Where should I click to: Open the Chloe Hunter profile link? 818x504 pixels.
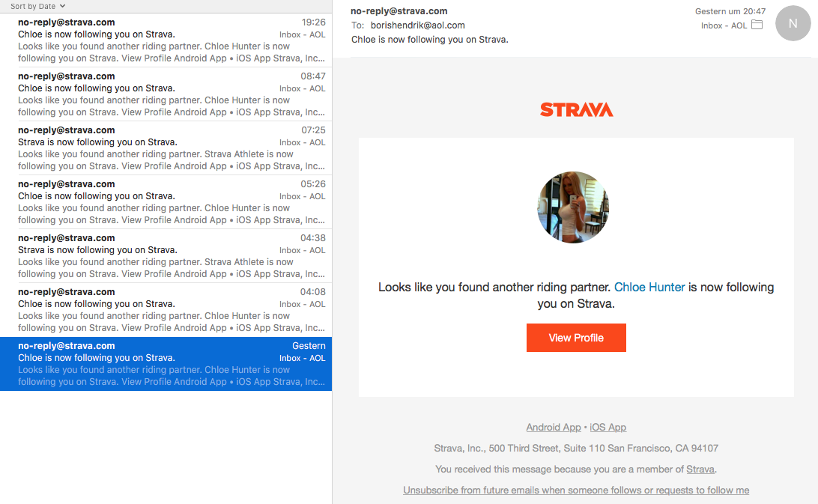[649, 287]
